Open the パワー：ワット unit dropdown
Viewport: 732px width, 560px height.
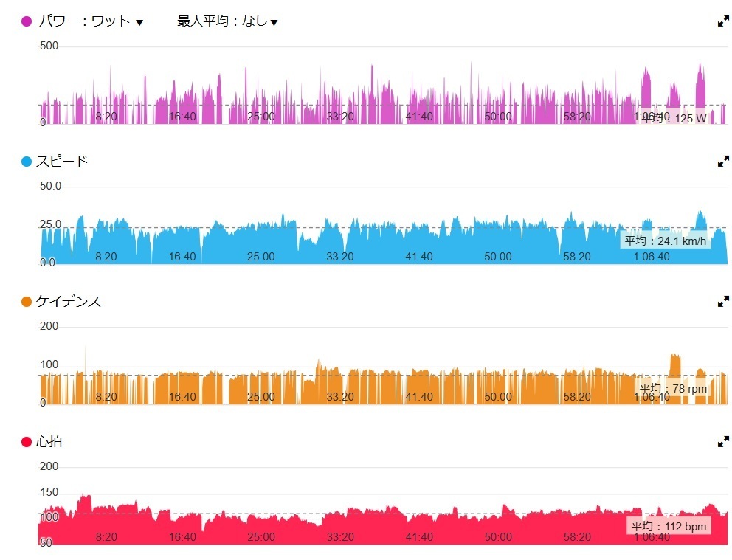coord(91,21)
